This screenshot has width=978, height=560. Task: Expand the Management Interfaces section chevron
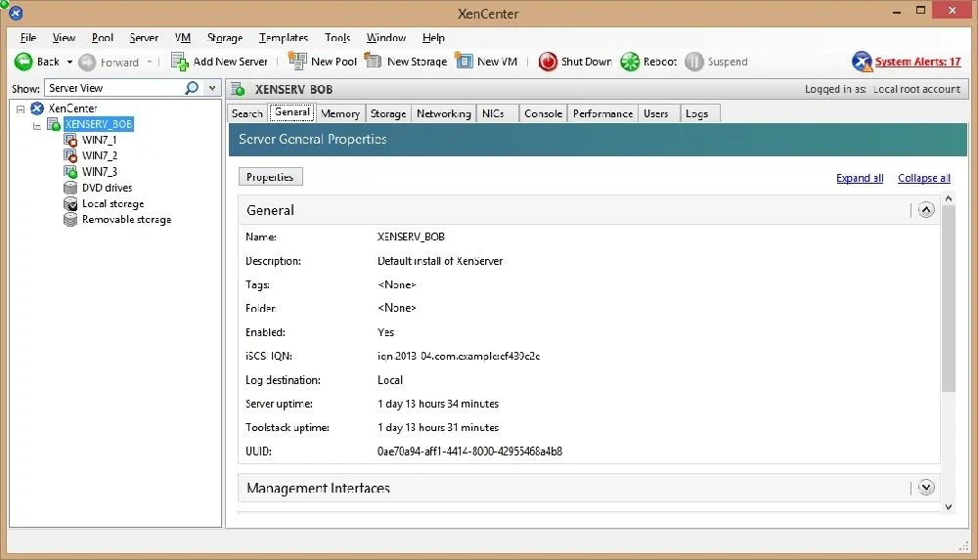[926, 487]
